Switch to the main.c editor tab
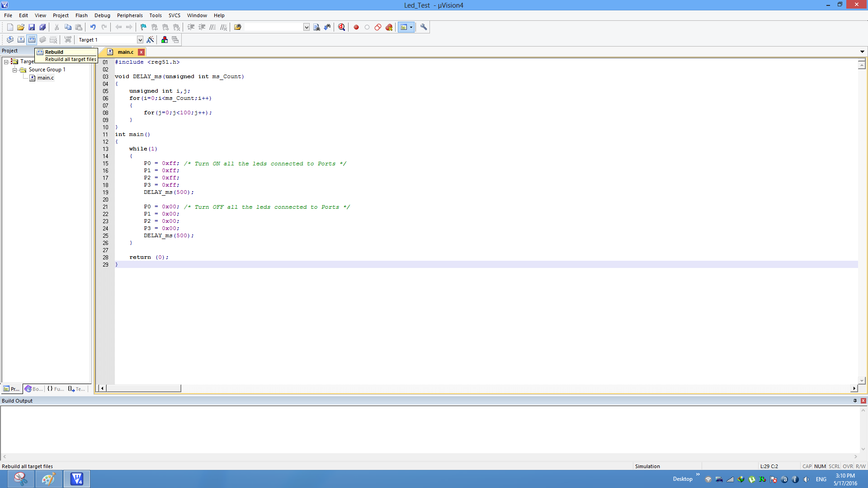This screenshot has width=868, height=488. [x=125, y=52]
